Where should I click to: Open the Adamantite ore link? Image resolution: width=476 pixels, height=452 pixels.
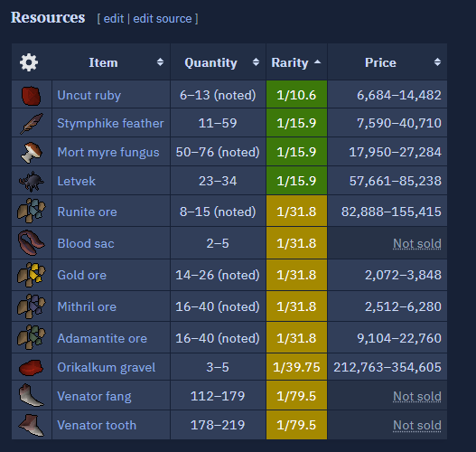click(102, 338)
